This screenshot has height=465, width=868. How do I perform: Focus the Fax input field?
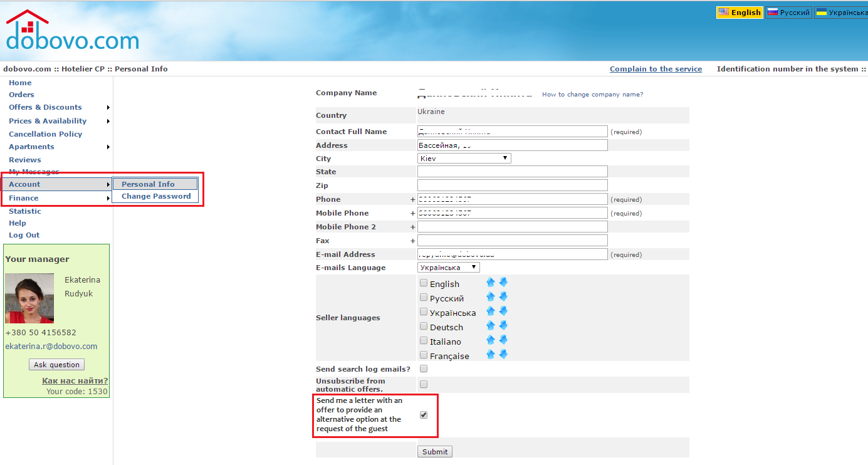[x=513, y=241]
